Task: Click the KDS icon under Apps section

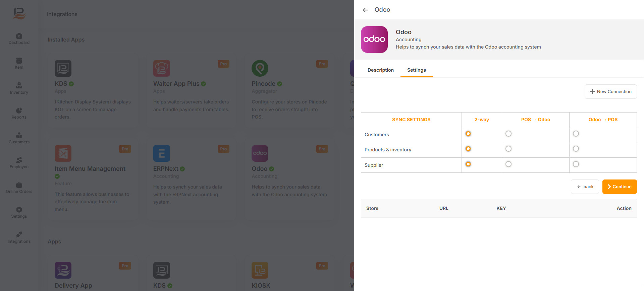Action: (162, 270)
